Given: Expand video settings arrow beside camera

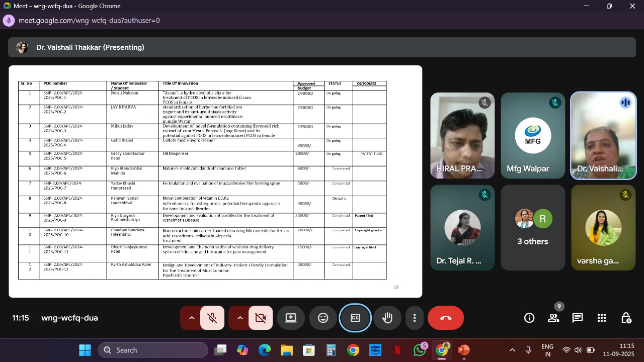Looking at the screenshot, I should (x=239, y=318).
